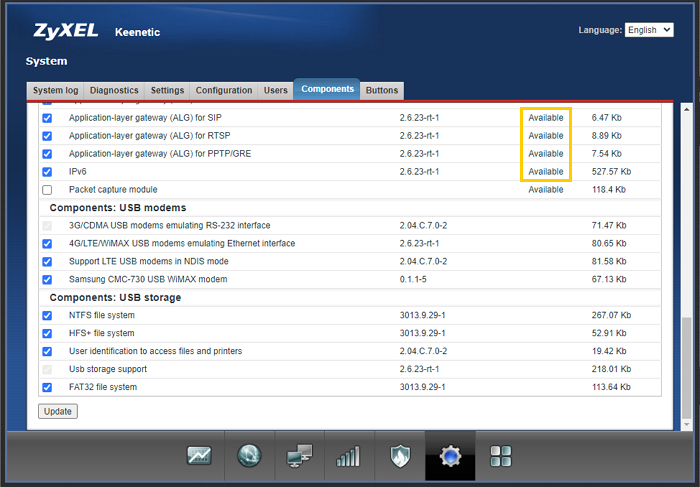The height and width of the screenshot is (487, 700).
Task: Open the home network computers icon
Action: (x=299, y=457)
